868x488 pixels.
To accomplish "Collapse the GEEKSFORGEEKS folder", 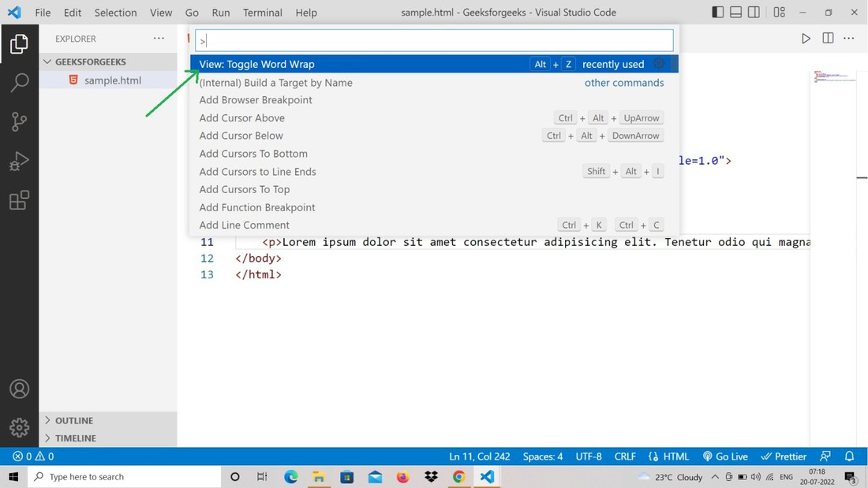I will [108, 61].
